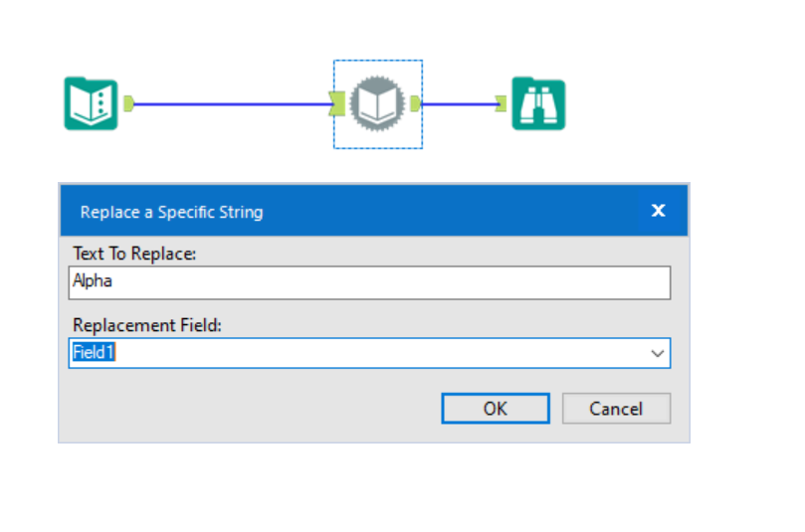The image size is (805, 532).
Task: Expand the Replacement Field dropdown arrow
Action: (657, 353)
